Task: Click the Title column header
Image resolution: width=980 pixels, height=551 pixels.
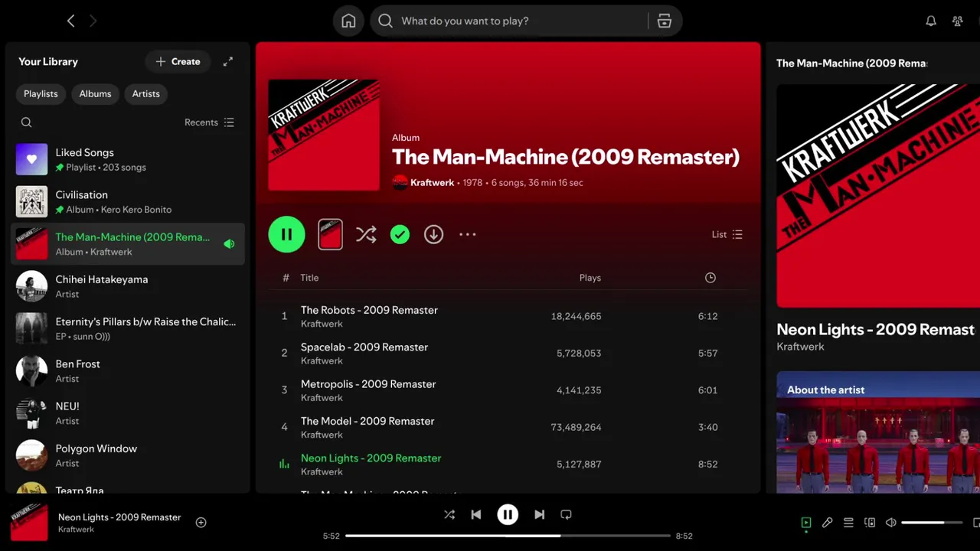Action: (x=309, y=278)
